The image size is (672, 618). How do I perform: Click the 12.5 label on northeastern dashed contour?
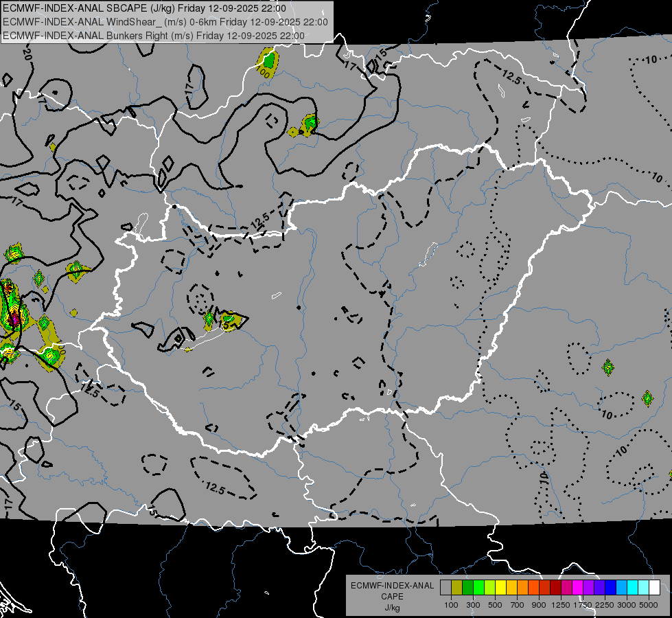511,77
